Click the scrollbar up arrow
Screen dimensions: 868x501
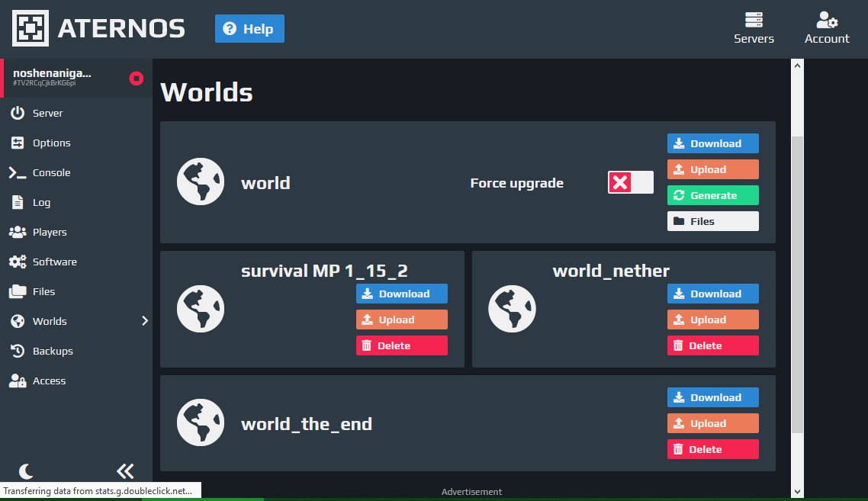[x=797, y=66]
